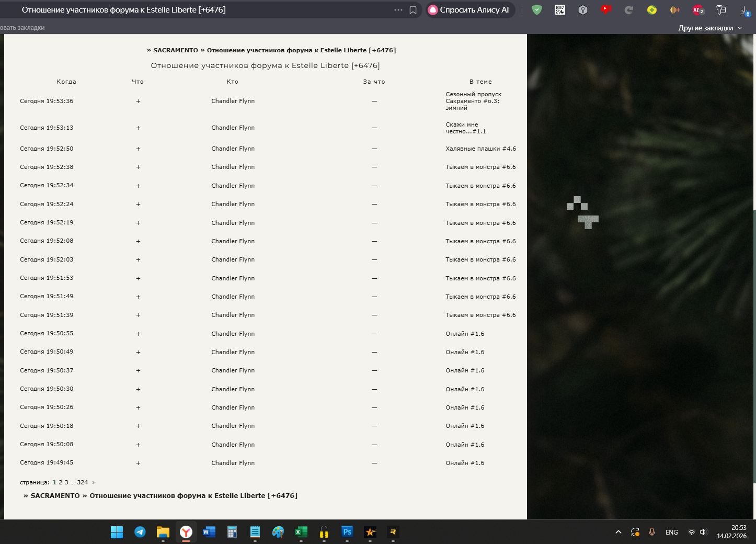Screen dimensions: 756x544
Task: Click the Сегодня 19:50:08 timestamp
Action: 47,444
